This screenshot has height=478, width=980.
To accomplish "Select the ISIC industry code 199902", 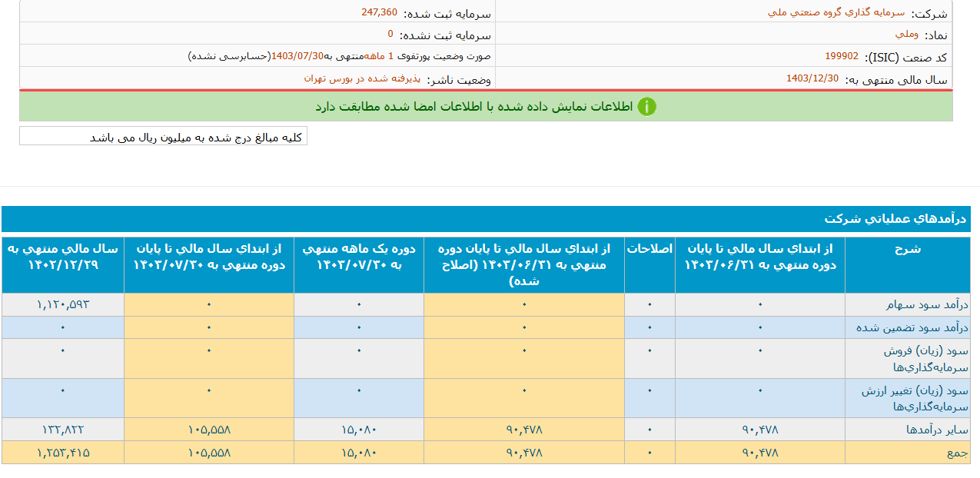I will coord(842,56).
